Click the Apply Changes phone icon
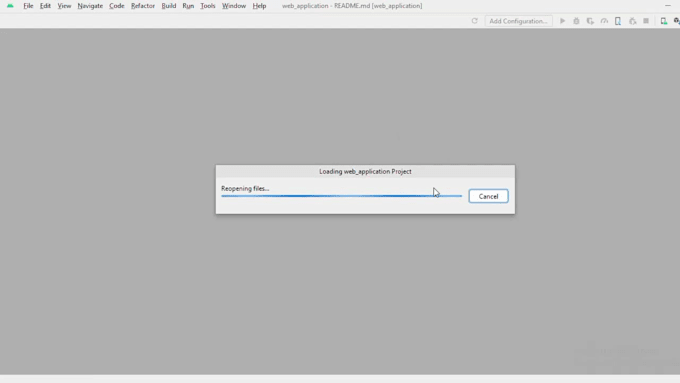The image size is (680, 383). [x=618, y=21]
